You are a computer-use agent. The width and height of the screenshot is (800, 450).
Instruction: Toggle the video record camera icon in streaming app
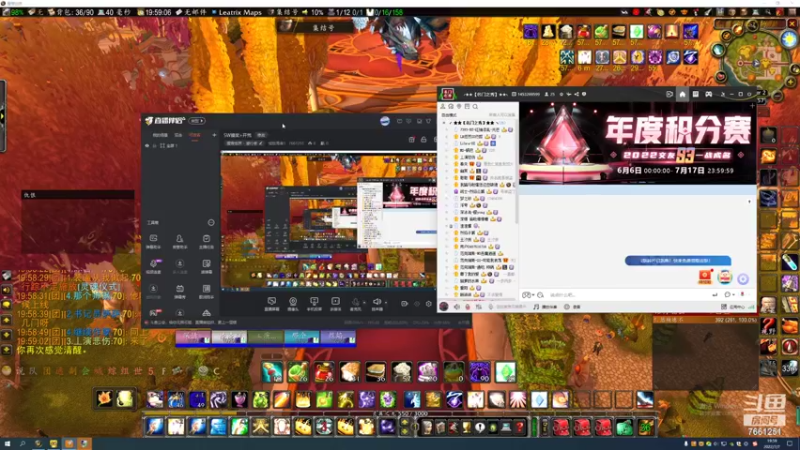tap(404, 304)
